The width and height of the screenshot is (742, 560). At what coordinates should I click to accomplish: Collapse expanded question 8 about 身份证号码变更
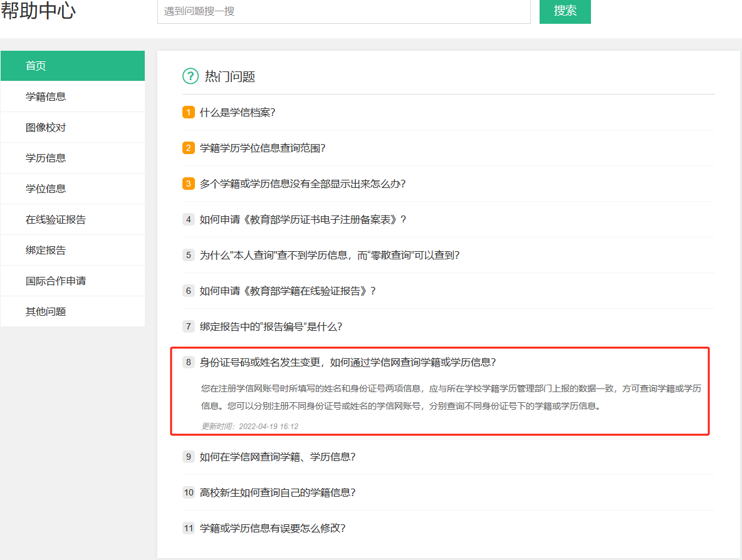click(347, 362)
